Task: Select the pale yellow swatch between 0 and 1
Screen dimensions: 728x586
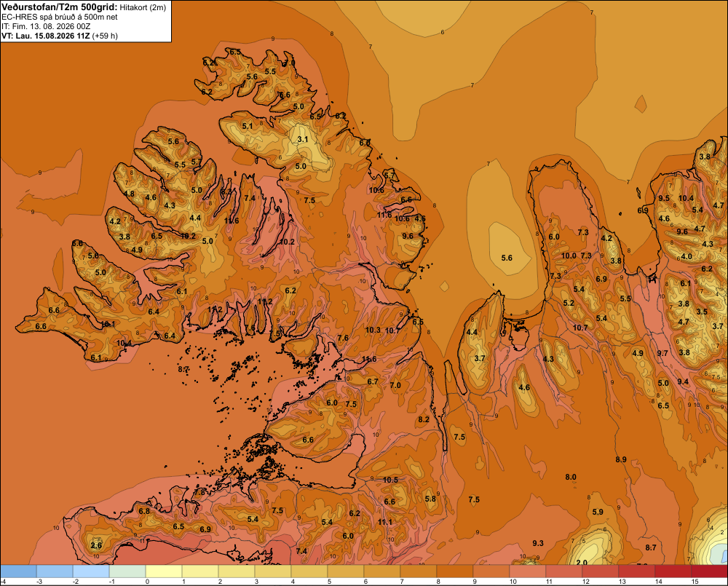Action: [x=164, y=571]
